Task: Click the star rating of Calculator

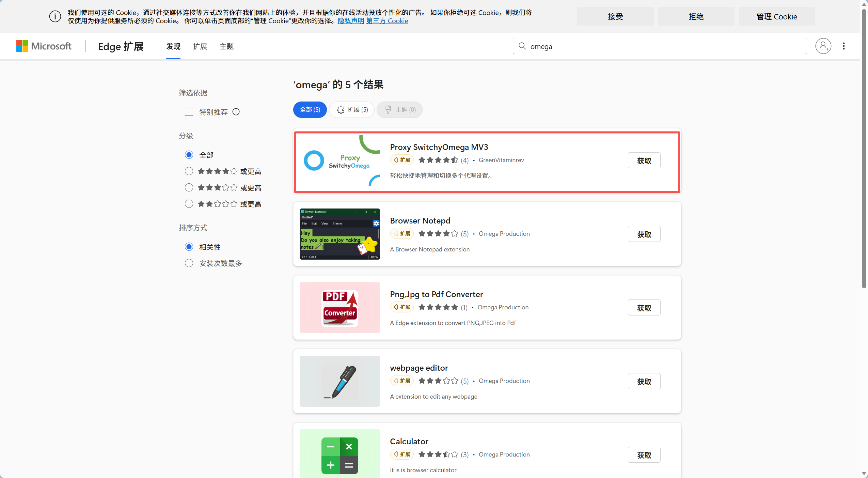Action: click(438, 454)
